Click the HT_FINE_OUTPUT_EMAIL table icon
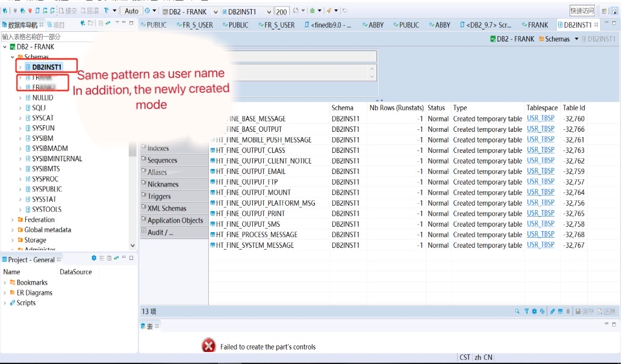The width and height of the screenshot is (622, 364). pyautogui.click(x=213, y=171)
